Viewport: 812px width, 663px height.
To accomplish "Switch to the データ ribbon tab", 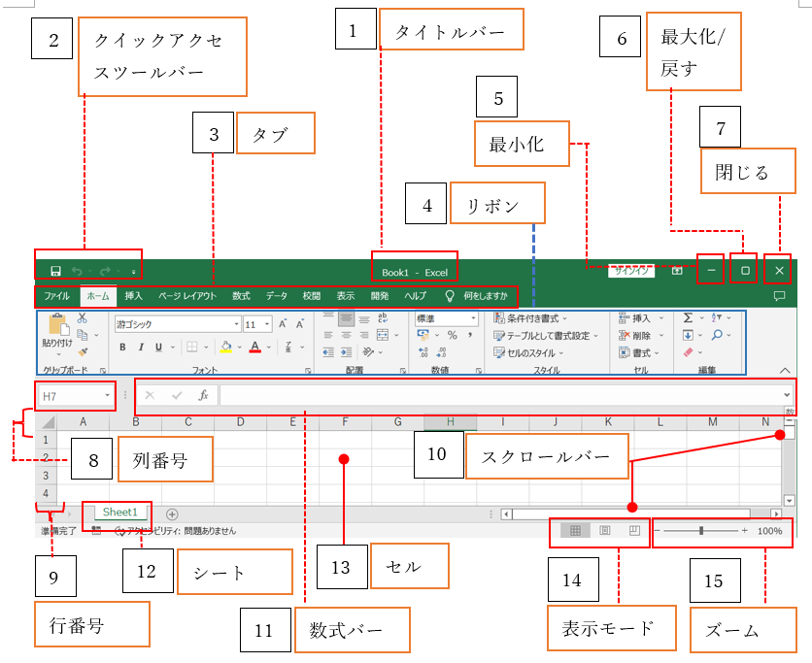I will tap(277, 295).
